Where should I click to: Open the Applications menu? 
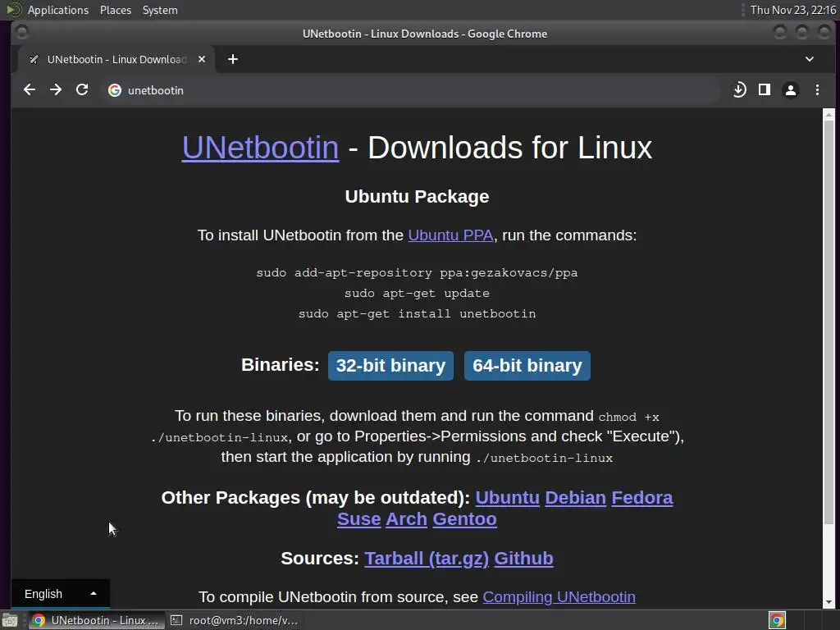pos(58,10)
